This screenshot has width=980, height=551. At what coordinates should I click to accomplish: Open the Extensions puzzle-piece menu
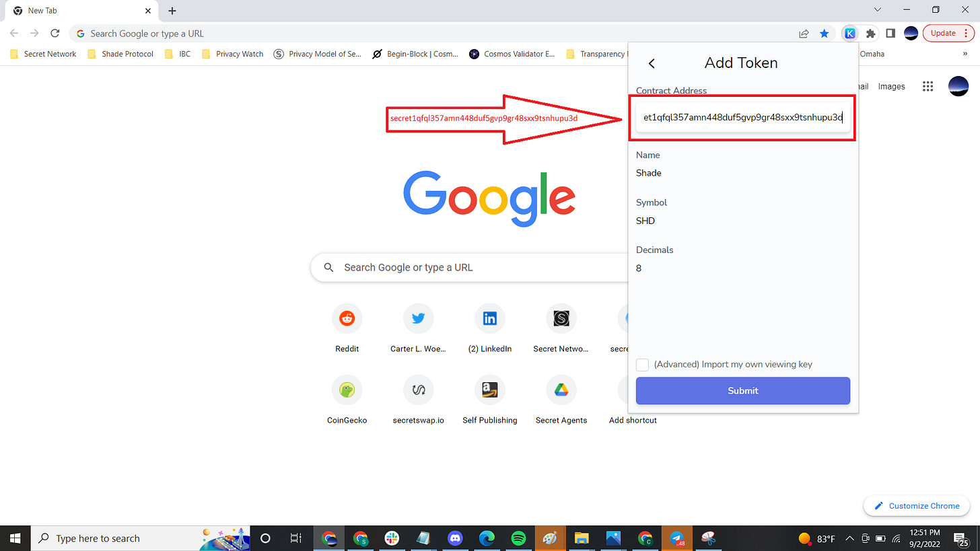pyautogui.click(x=870, y=33)
